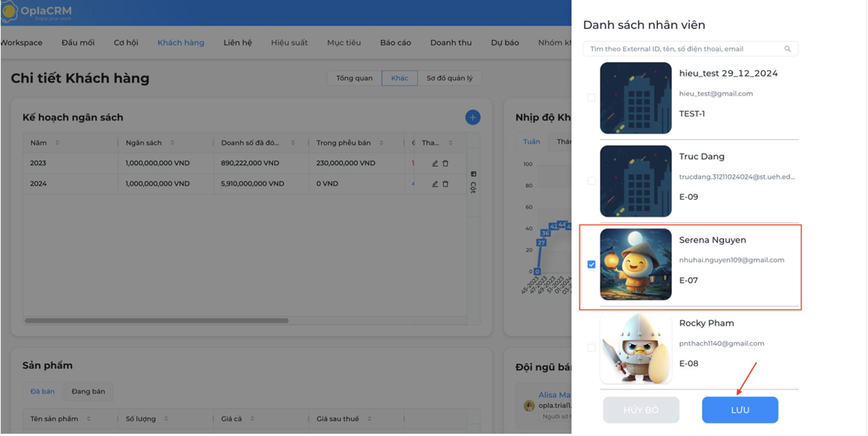868x436 pixels.
Task: Click the Serena Nguyen avatar thumbnail
Action: 636,264
